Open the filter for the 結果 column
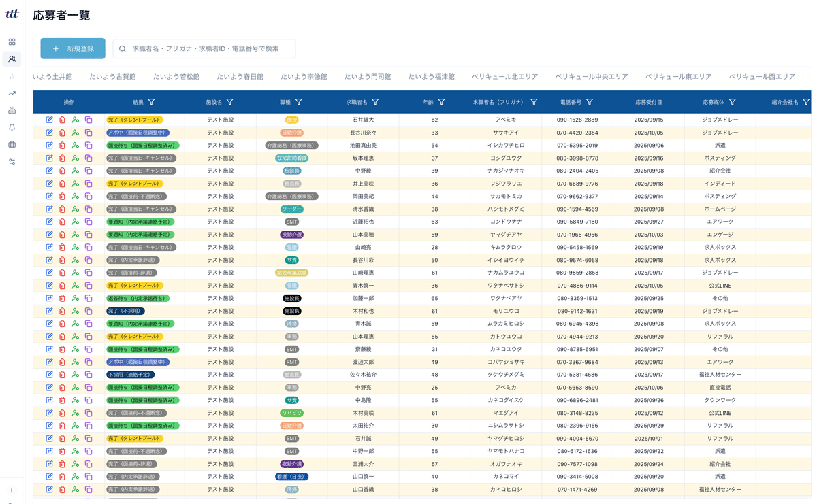This screenshot has height=504, width=817. coord(151,102)
